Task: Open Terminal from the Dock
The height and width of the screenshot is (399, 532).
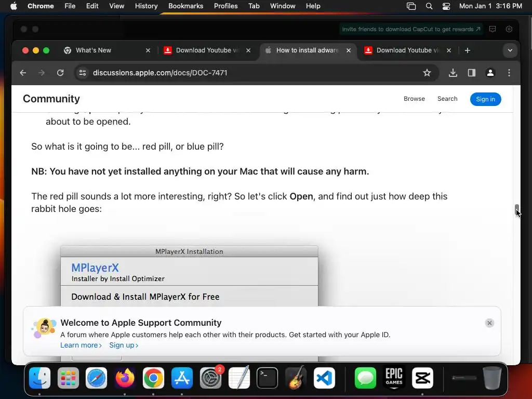Action: click(267, 378)
